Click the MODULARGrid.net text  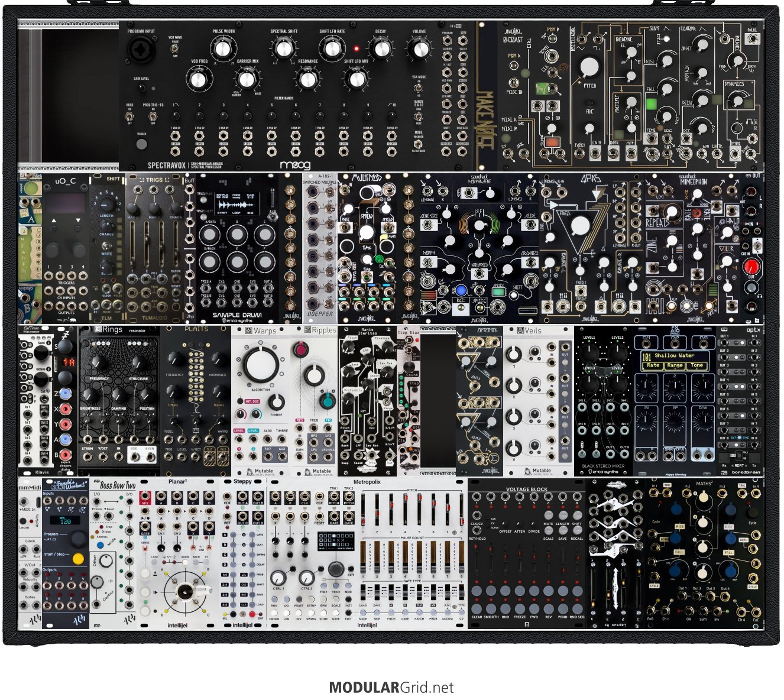[x=391, y=688]
